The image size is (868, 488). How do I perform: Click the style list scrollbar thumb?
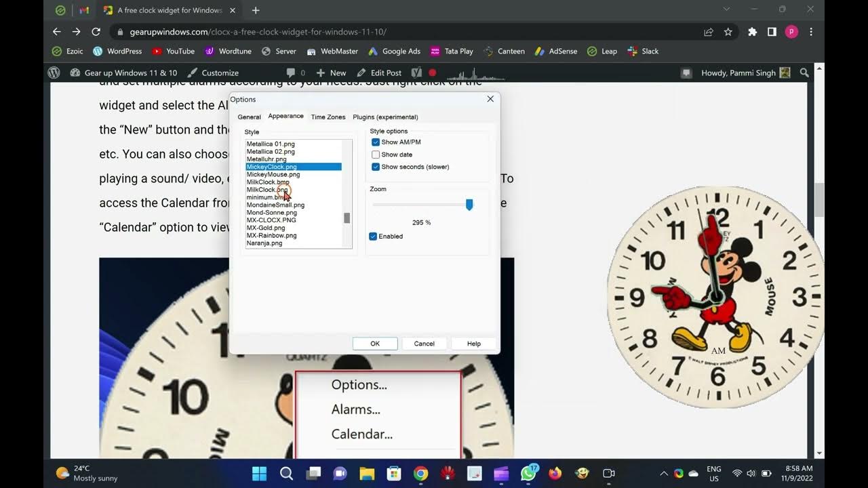347,218
